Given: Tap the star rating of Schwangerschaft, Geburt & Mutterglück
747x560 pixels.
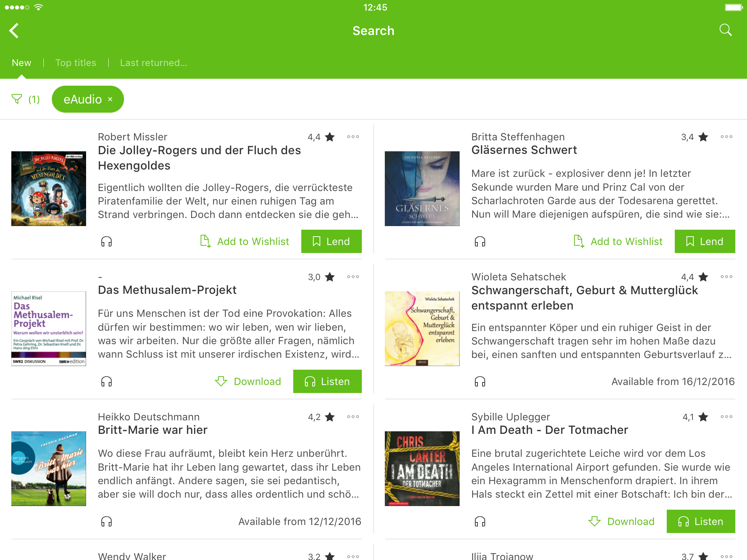Looking at the screenshot, I should [x=695, y=277].
